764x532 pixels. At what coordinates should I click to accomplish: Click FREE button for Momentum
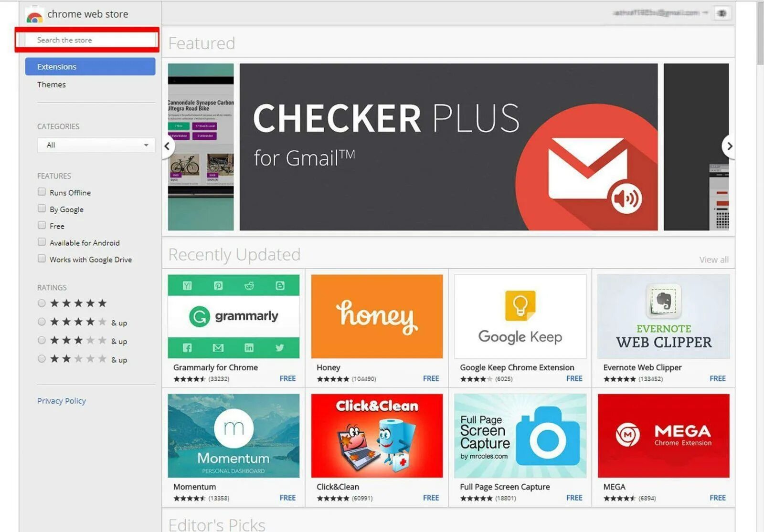(x=287, y=498)
